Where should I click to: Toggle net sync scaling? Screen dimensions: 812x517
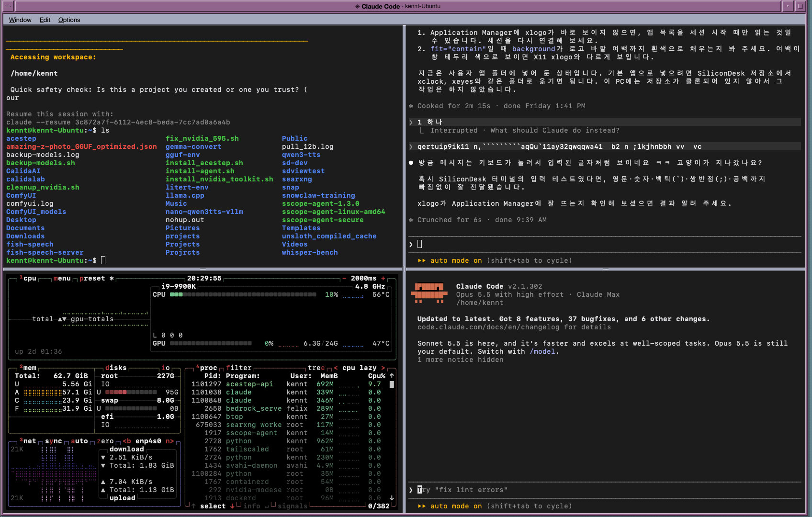pyautogui.click(x=53, y=441)
